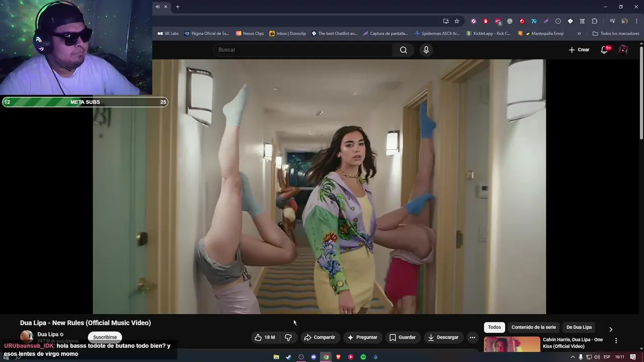Save the video with the Guardar button
The image size is (644, 362).
403,337
